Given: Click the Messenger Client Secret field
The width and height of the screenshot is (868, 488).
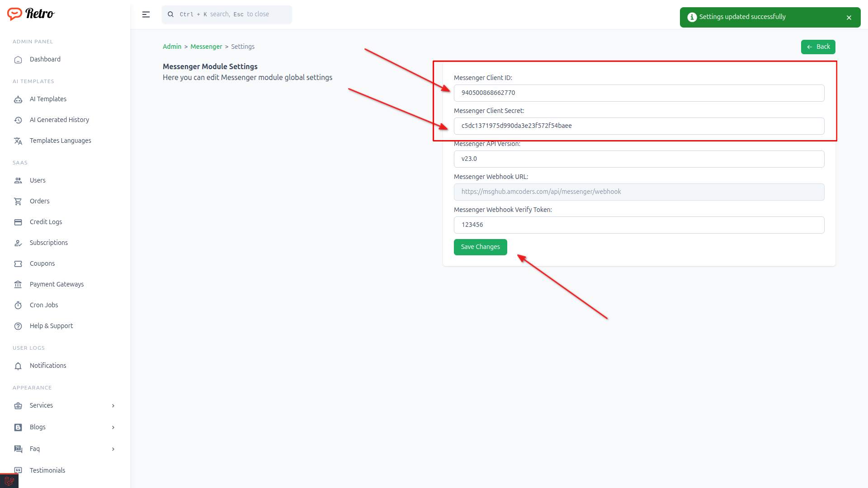Looking at the screenshot, I should (x=638, y=126).
